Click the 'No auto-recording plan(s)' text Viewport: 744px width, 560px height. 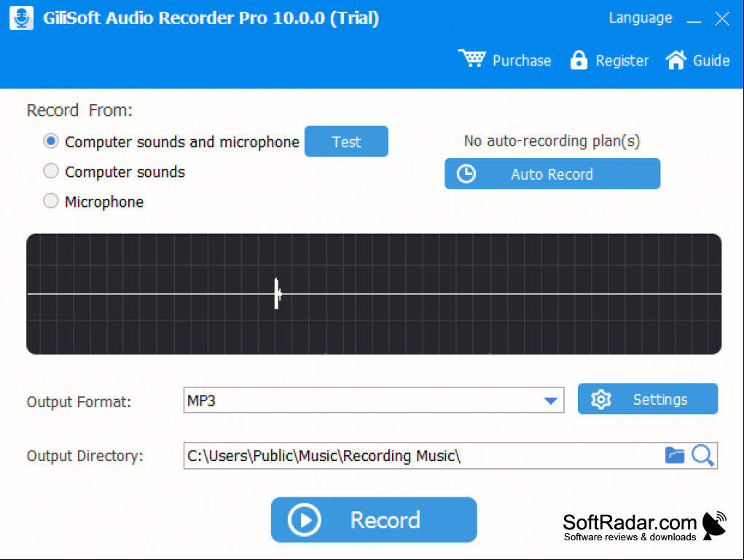click(x=552, y=141)
